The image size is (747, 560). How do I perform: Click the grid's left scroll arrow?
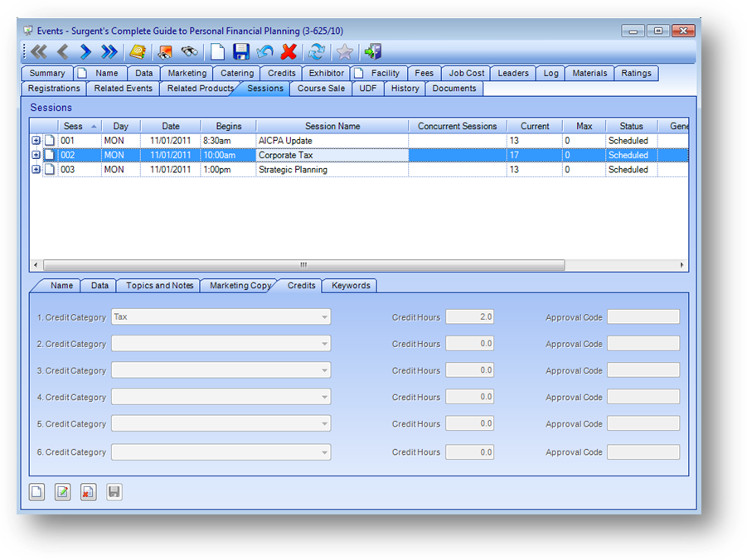tap(36, 265)
